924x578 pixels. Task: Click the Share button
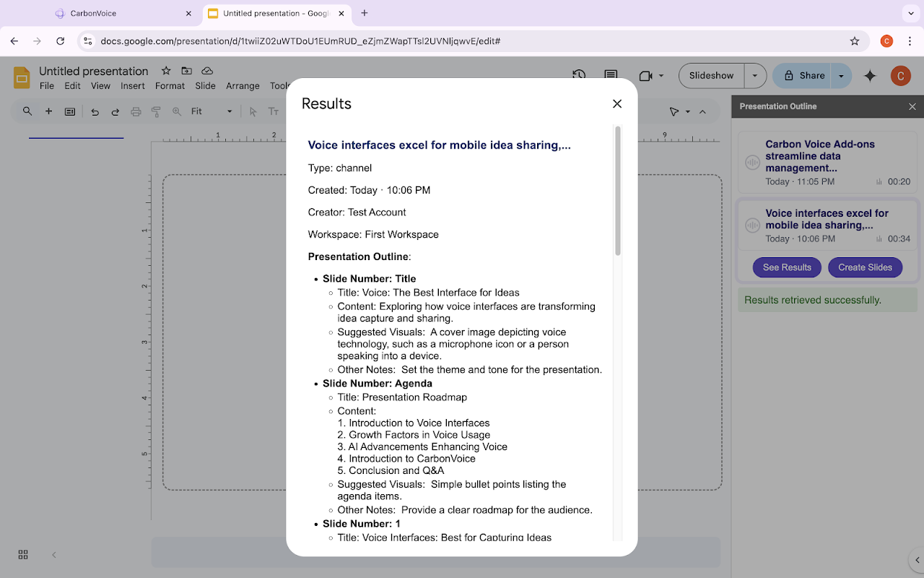(x=803, y=75)
